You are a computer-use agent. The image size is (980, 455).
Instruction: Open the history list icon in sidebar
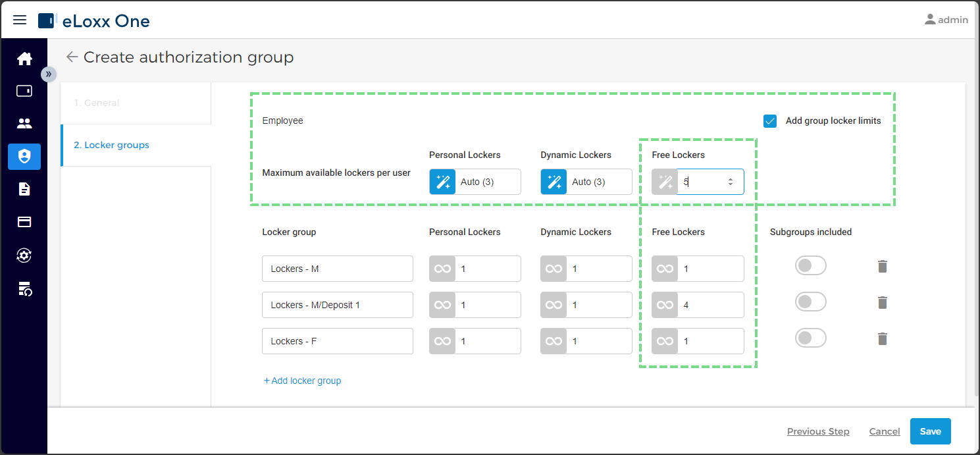click(x=24, y=288)
